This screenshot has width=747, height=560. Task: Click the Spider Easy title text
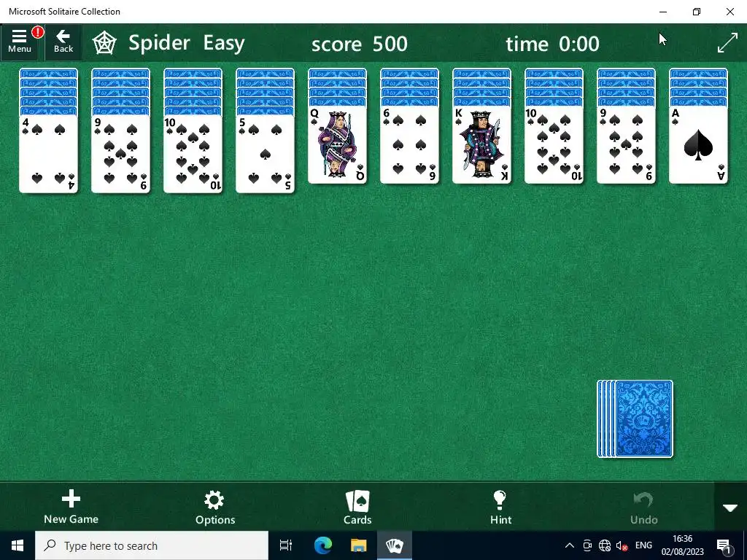click(x=186, y=43)
